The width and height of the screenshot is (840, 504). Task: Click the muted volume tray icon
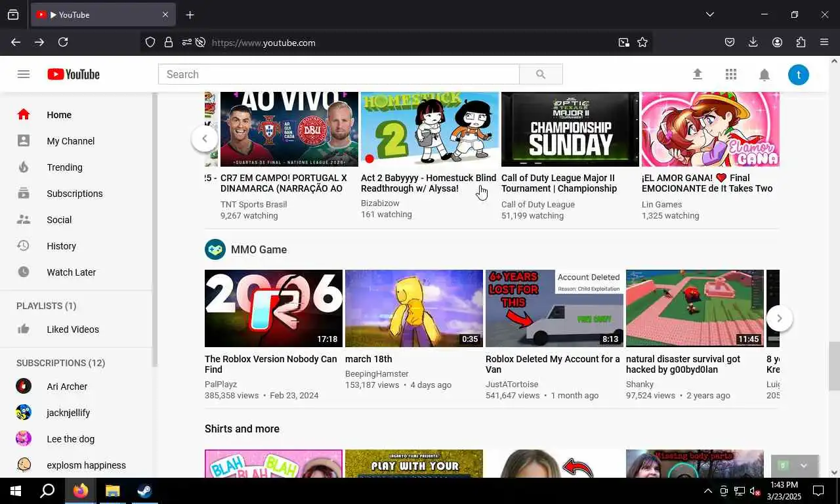coord(755,491)
